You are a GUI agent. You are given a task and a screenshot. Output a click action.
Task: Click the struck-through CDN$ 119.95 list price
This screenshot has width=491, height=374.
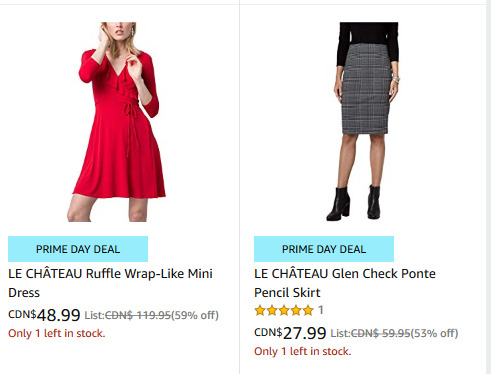click(x=138, y=315)
